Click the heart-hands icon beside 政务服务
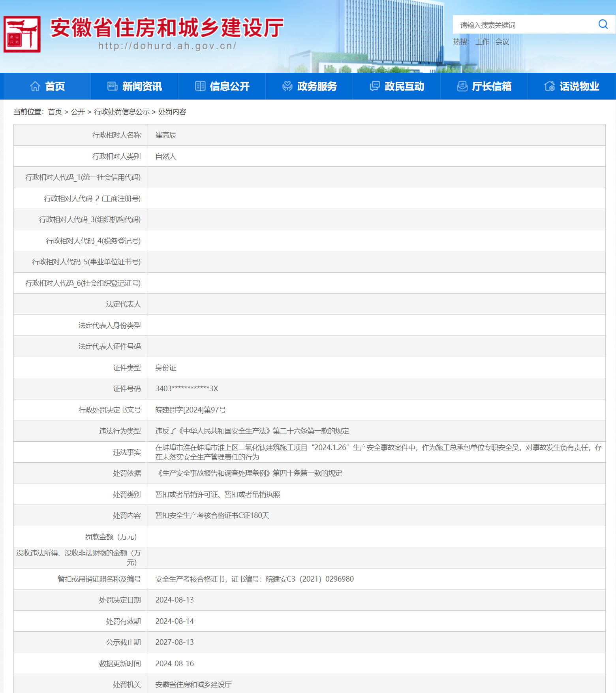This screenshot has height=693, width=616. pos(287,86)
